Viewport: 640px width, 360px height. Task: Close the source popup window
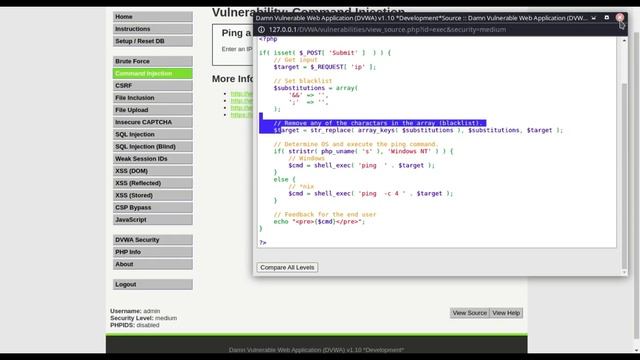point(620,18)
